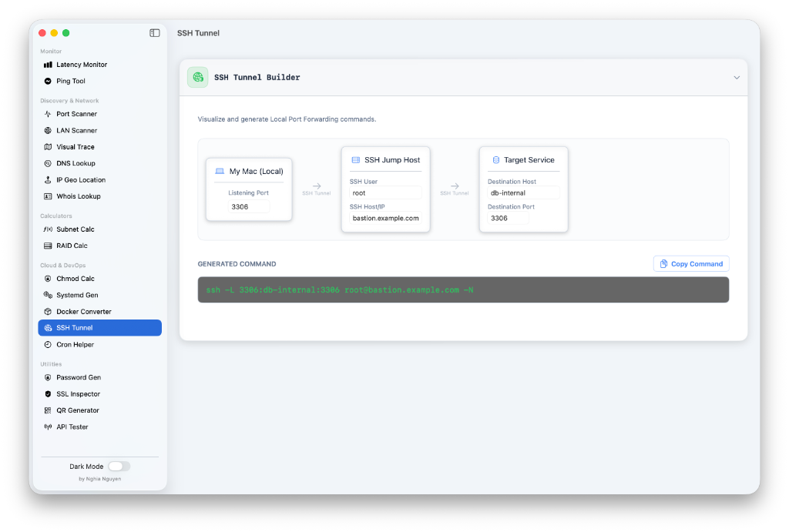Click the SSL Inspector shield icon
This screenshot has height=532, width=789.
pyautogui.click(x=48, y=394)
